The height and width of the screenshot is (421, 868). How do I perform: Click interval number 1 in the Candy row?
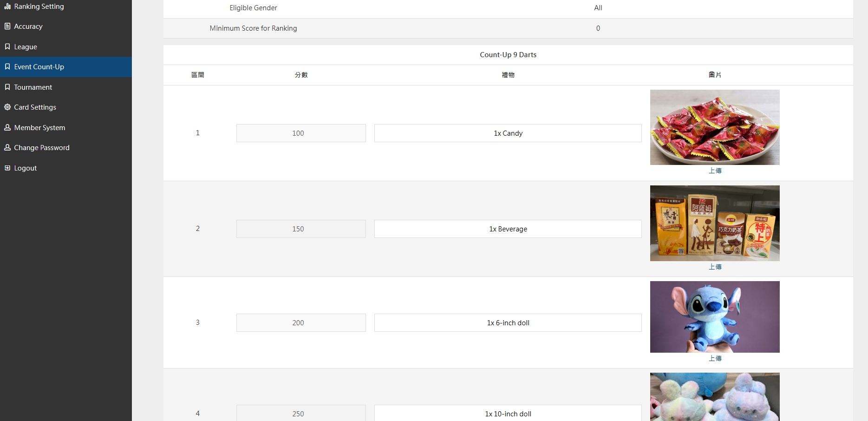198,133
